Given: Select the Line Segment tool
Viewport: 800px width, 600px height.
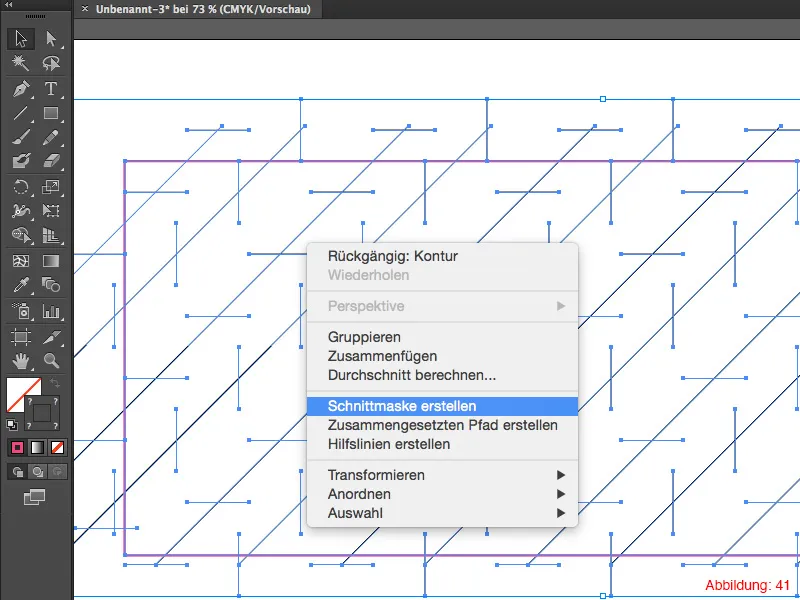Looking at the screenshot, I should click(x=21, y=113).
